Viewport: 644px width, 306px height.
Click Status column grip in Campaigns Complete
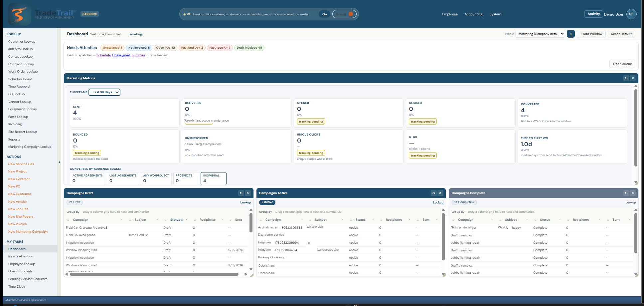[x=535, y=220]
